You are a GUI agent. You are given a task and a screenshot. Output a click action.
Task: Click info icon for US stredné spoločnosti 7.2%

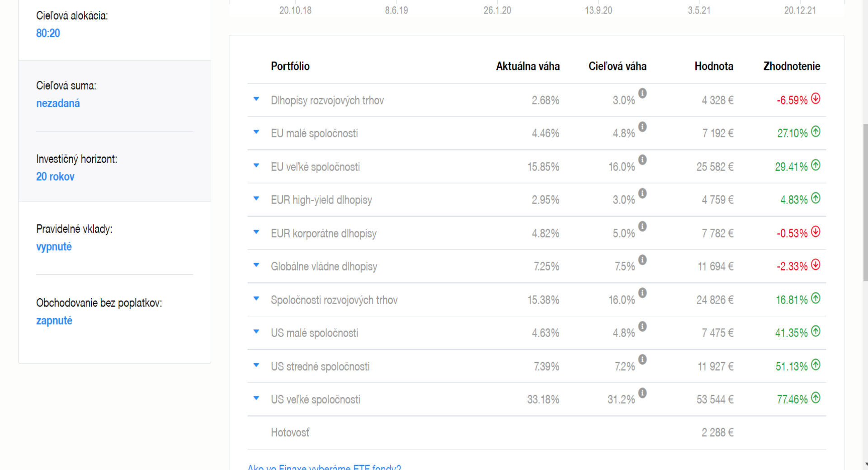642,360
